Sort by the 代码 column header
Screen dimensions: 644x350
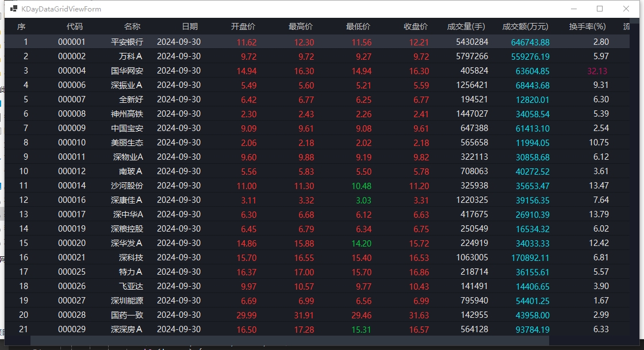(74, 26)
